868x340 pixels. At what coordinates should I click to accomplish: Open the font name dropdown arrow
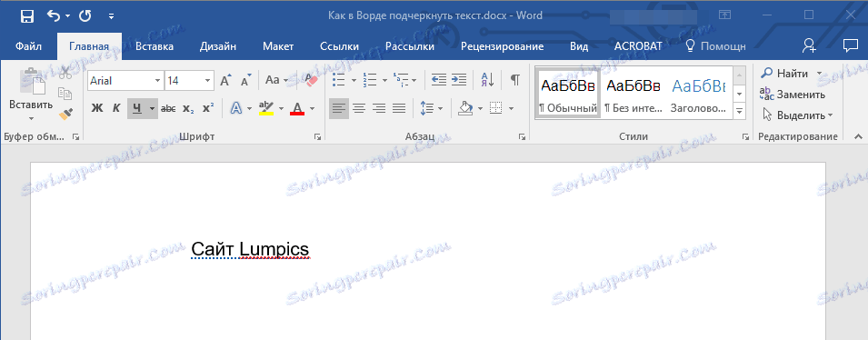[157, 81]
